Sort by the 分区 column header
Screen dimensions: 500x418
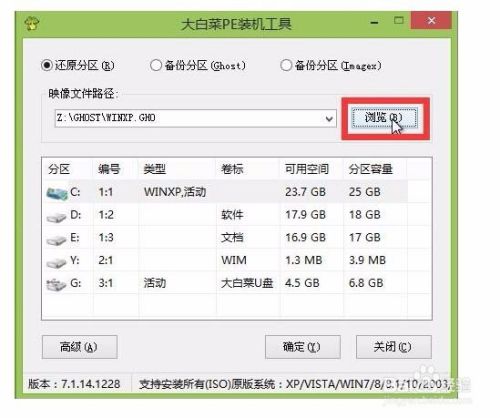59,169
